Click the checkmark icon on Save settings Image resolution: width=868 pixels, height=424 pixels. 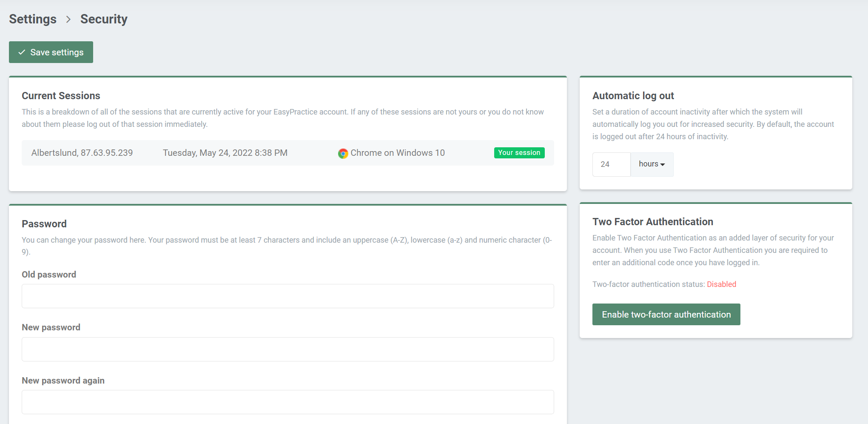[22, 52]
